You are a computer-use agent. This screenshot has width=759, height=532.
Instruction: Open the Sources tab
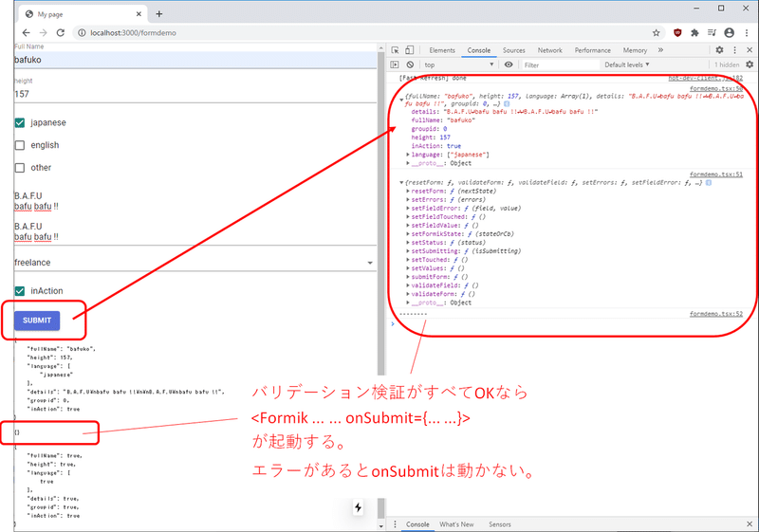513,50
